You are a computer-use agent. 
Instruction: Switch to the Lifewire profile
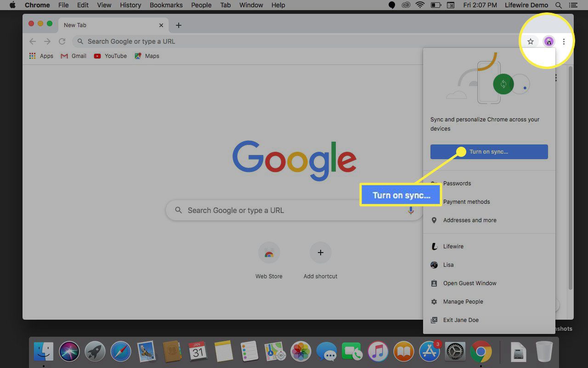(453, 247)
